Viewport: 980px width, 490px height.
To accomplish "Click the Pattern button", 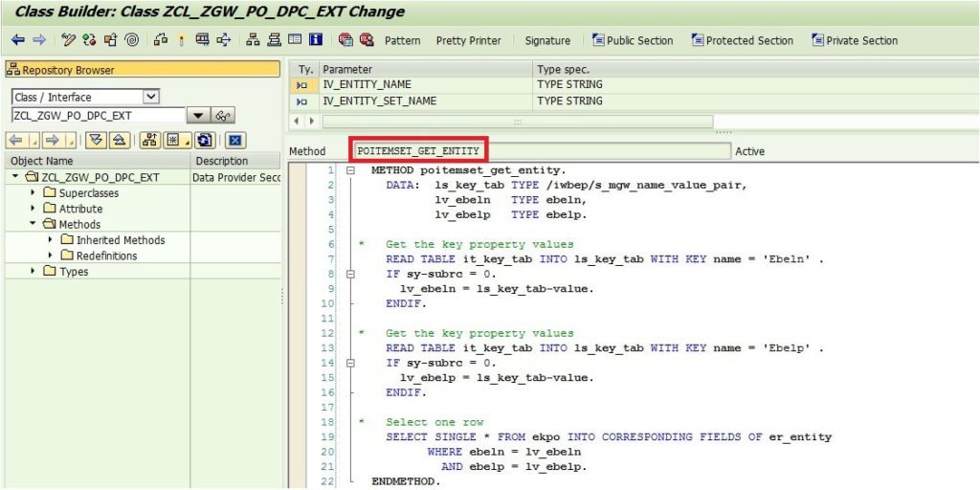I will 403,40.
